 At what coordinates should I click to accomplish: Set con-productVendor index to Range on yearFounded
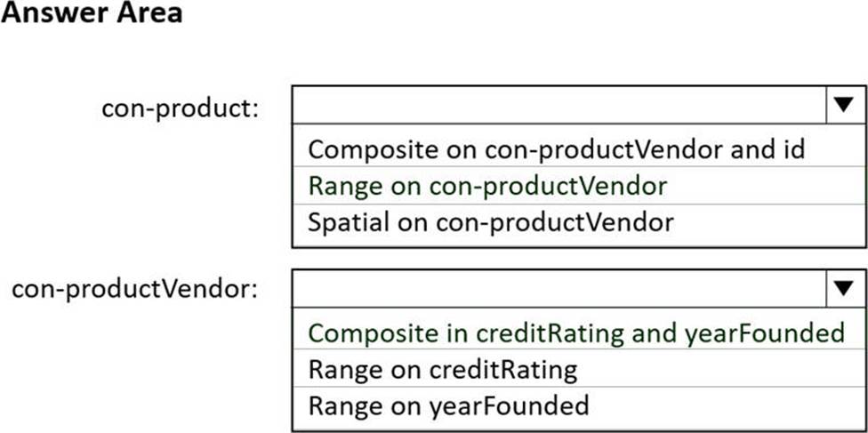pyautogui.click(x=448, y=405)
